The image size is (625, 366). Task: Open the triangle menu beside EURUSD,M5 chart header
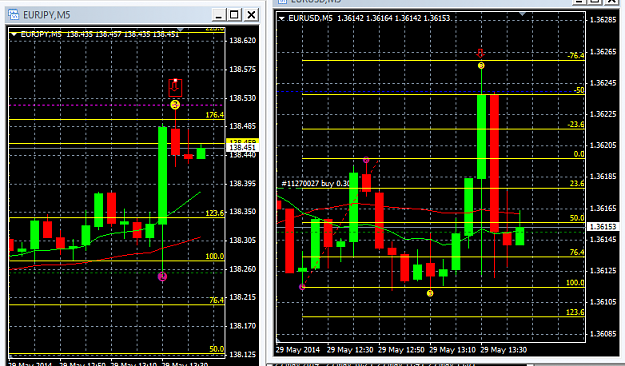coord(282,18)
